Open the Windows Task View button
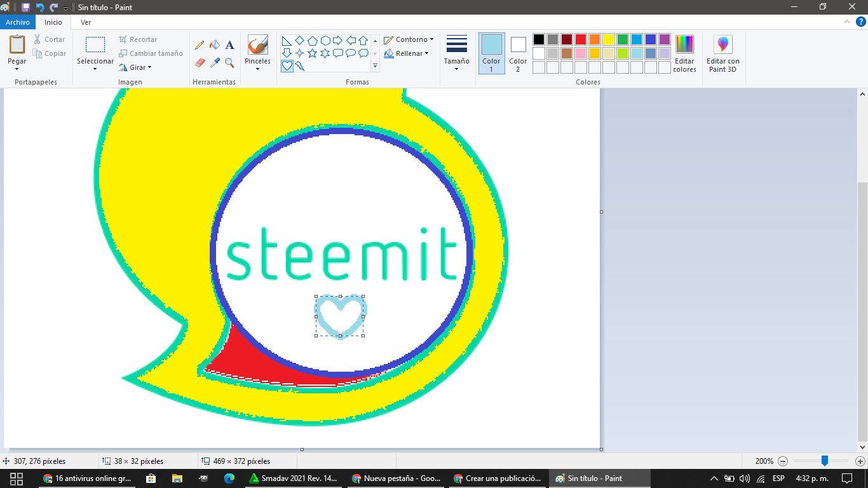 [x=17, y=478]
